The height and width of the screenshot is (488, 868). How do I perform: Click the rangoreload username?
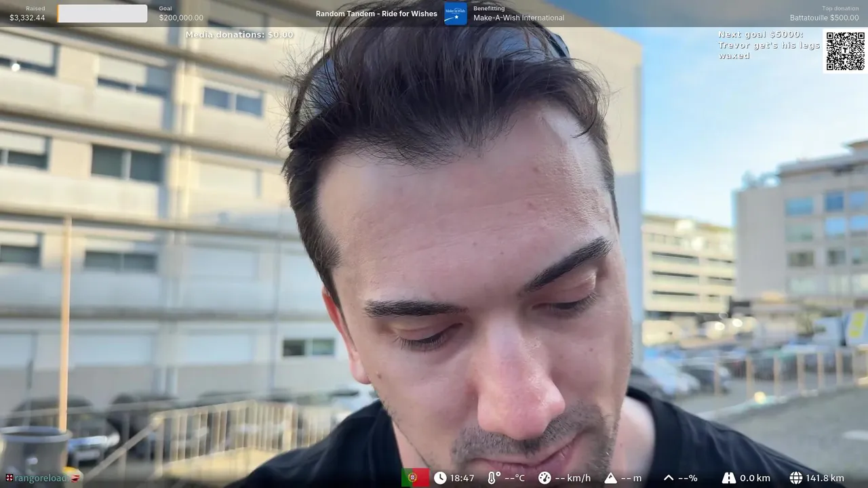41,478
